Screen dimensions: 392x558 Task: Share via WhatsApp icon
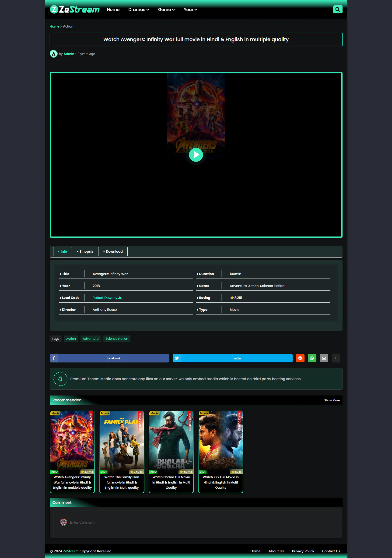tap(312, 358)
